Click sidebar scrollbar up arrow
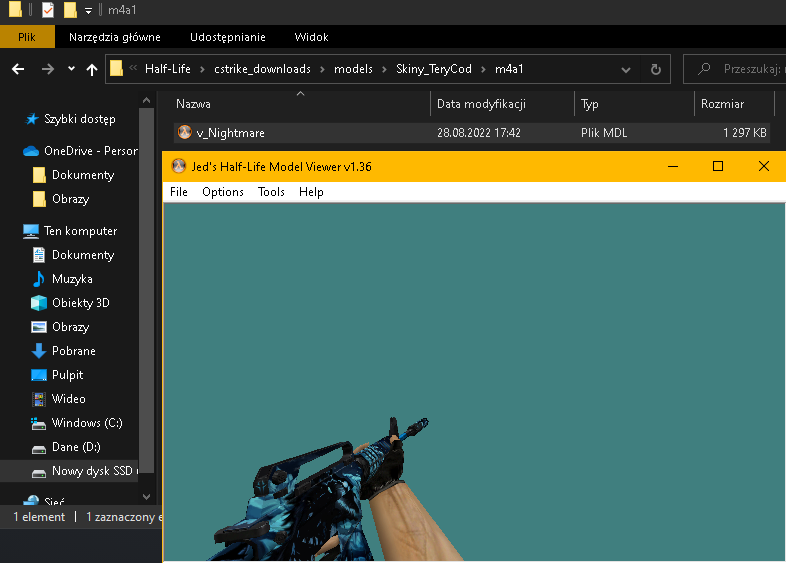Viewport: 786px width, 563px height. 146,101
